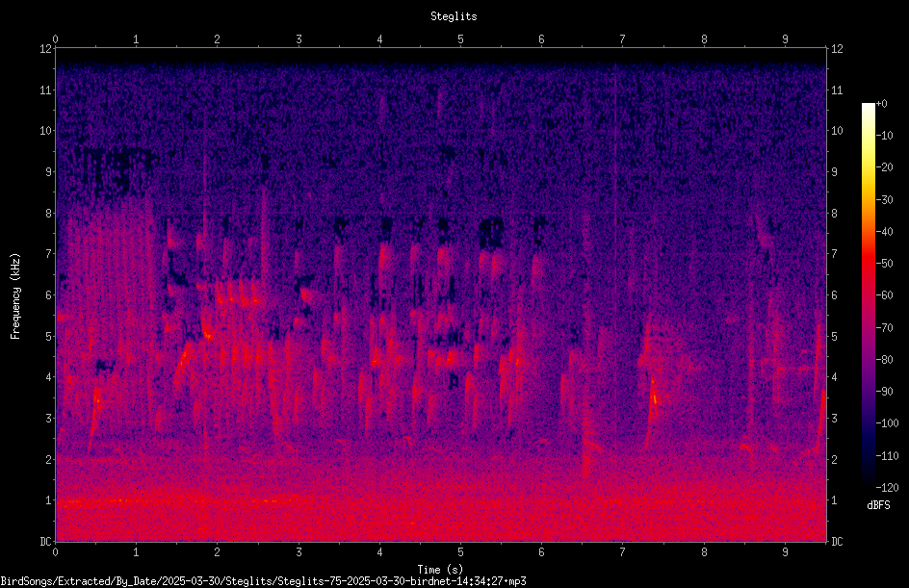This screenshot has width=909, height=588.
Task: Click the -10 colorbar tick label
Action: pos(884,136)
